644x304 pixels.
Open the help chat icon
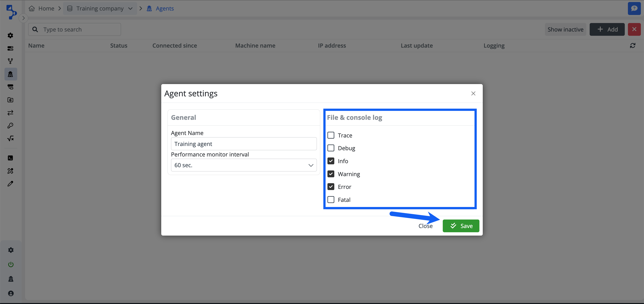634,8
